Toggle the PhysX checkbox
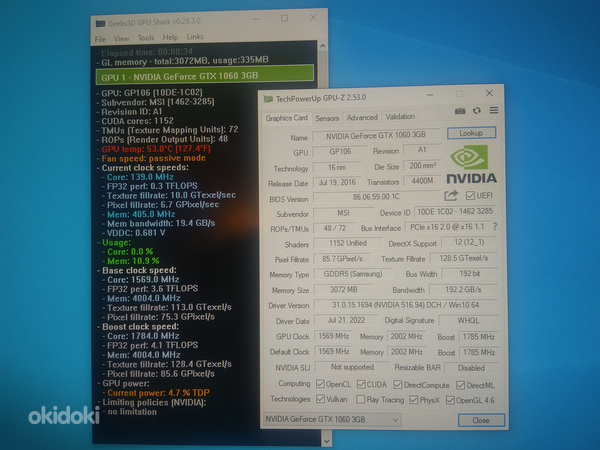 click(x=413, y=400)
